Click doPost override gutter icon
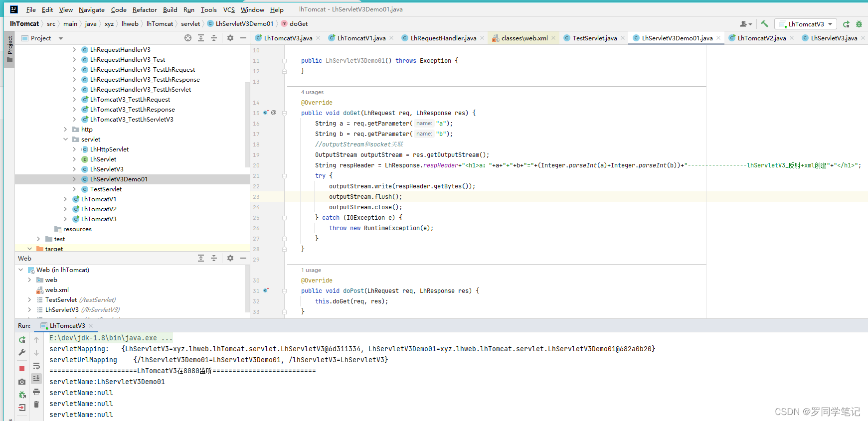 (x=266, y=290)
